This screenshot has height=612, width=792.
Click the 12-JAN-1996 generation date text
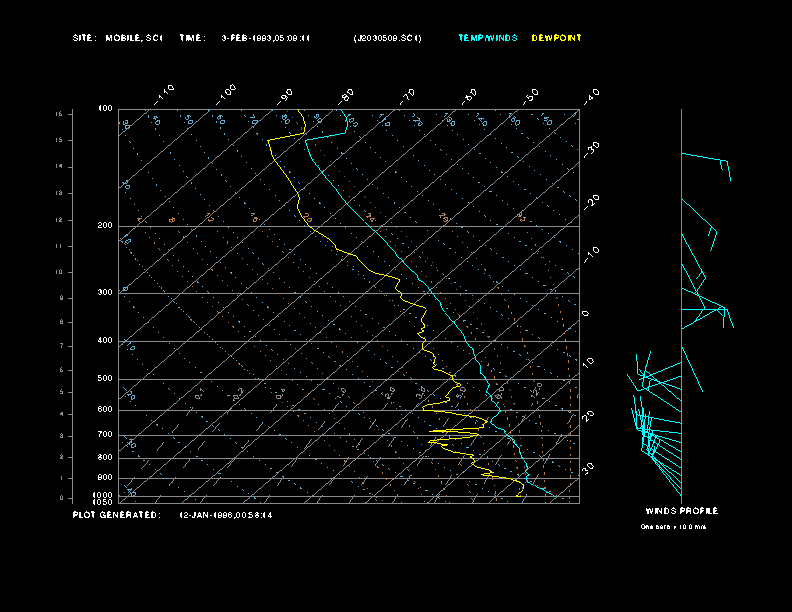pos(226,515)
